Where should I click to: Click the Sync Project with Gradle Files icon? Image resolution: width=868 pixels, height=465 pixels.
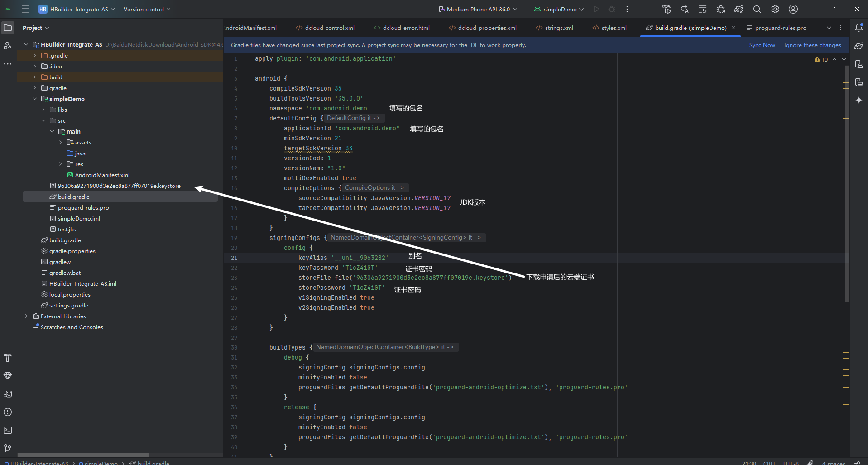739,9
